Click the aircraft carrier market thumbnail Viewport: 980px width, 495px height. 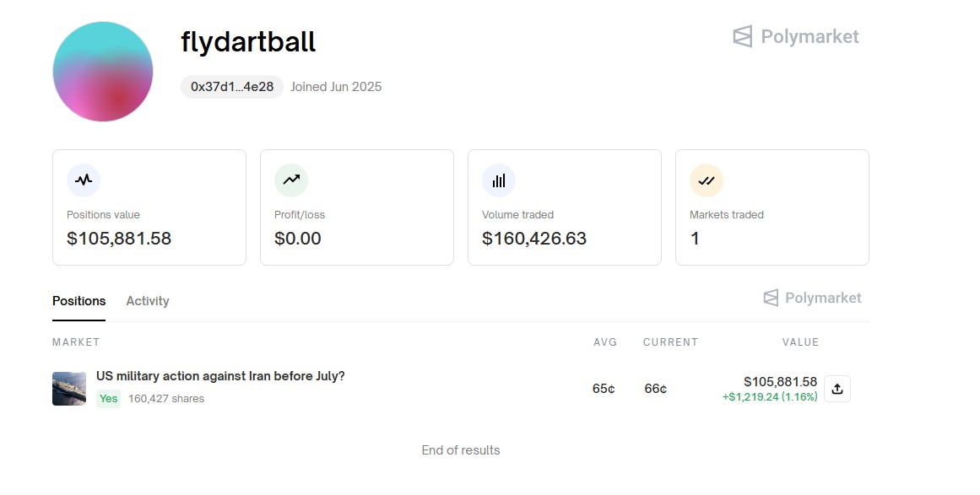[69, 389]
